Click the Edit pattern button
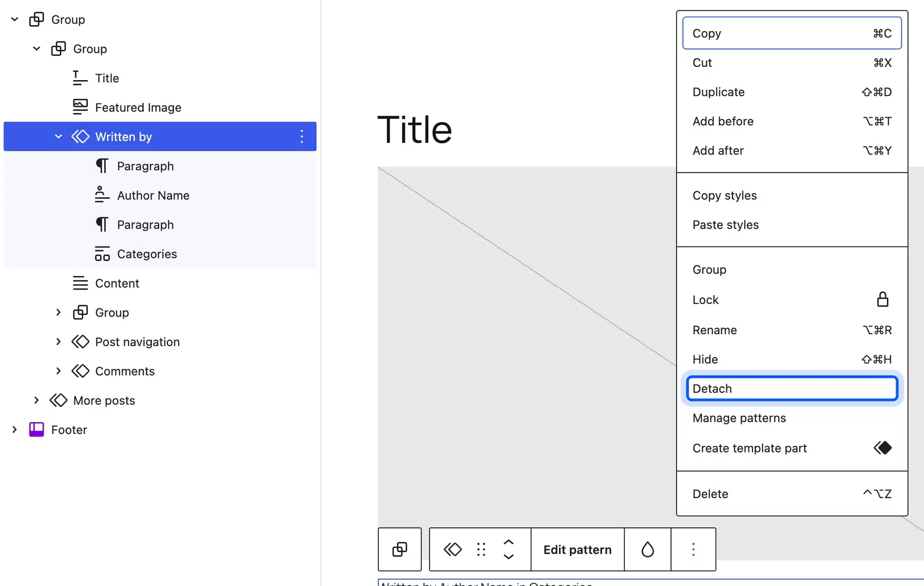This screenshot has height=586, width=924. click(x=577, y=550)
